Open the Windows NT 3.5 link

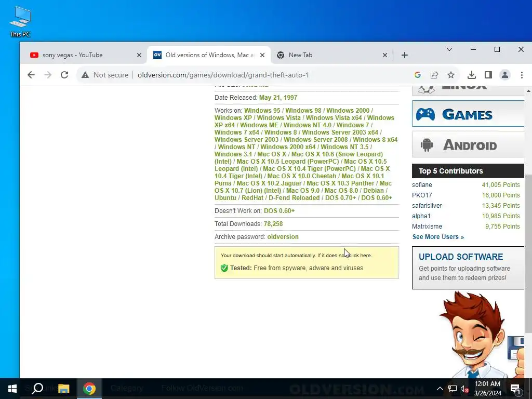click(x=344, y=147)
